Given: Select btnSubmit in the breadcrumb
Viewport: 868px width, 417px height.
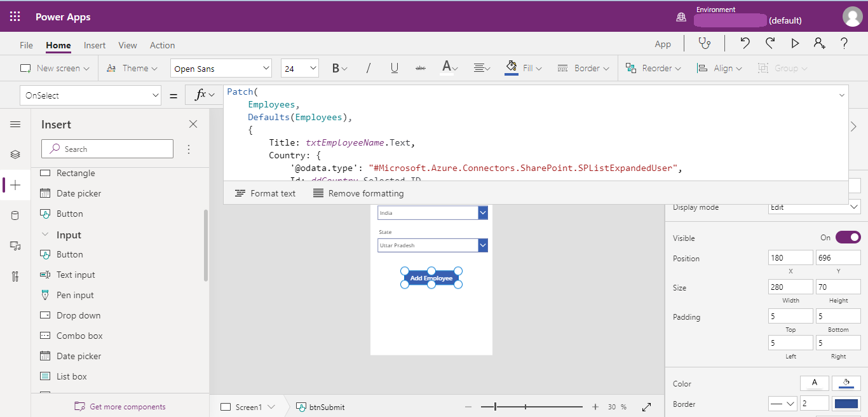Looking at the screenshot, I should tap(321, 407).
